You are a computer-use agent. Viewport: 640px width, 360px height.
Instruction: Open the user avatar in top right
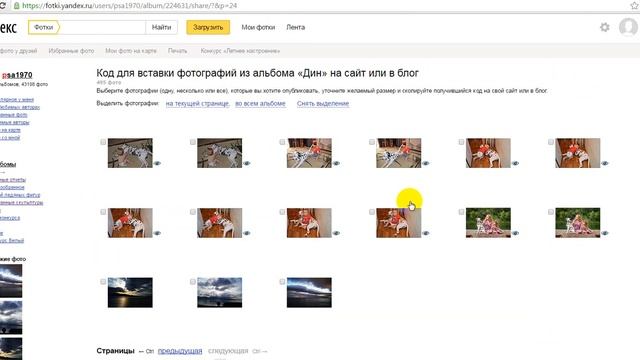pyautogui.click(x=628, y=27)
